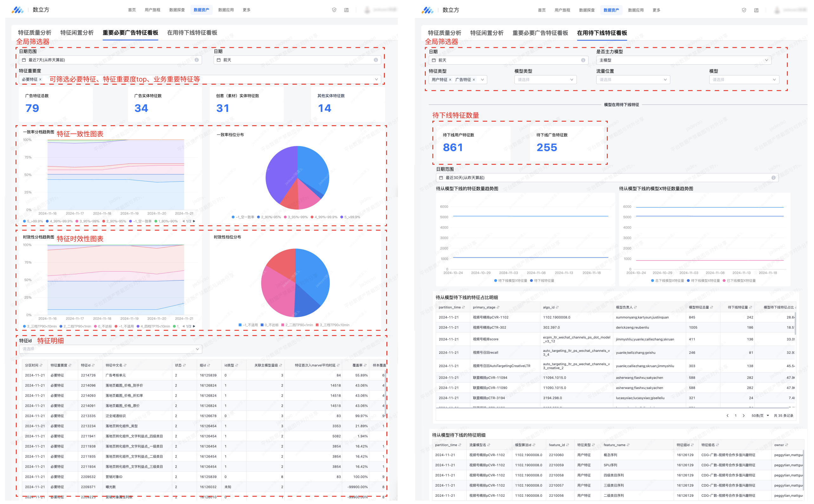This screenshot has width=814, height=504.
Task: Click the 特征id 请选择 input field
Action: (110, 349)
